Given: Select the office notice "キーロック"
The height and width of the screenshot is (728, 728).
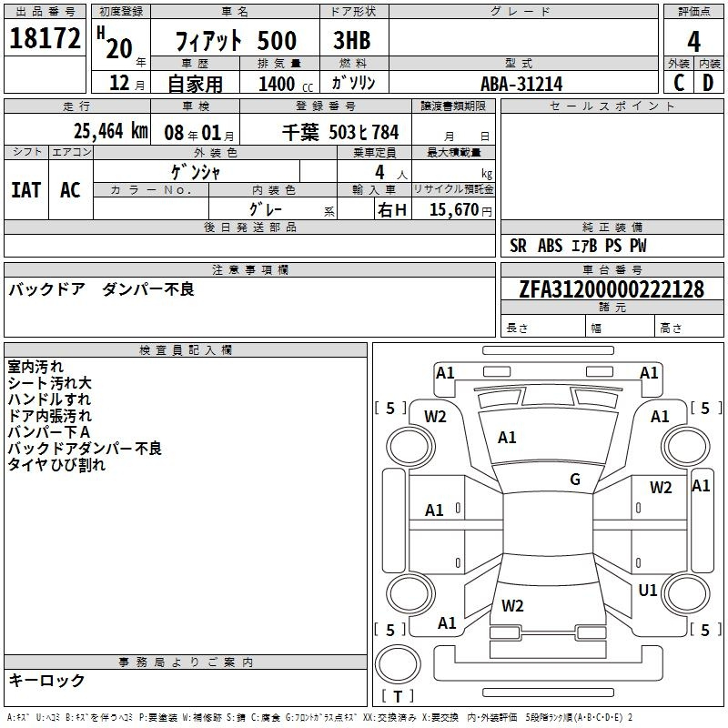Looking at the screenshot, I should (46, 680).
